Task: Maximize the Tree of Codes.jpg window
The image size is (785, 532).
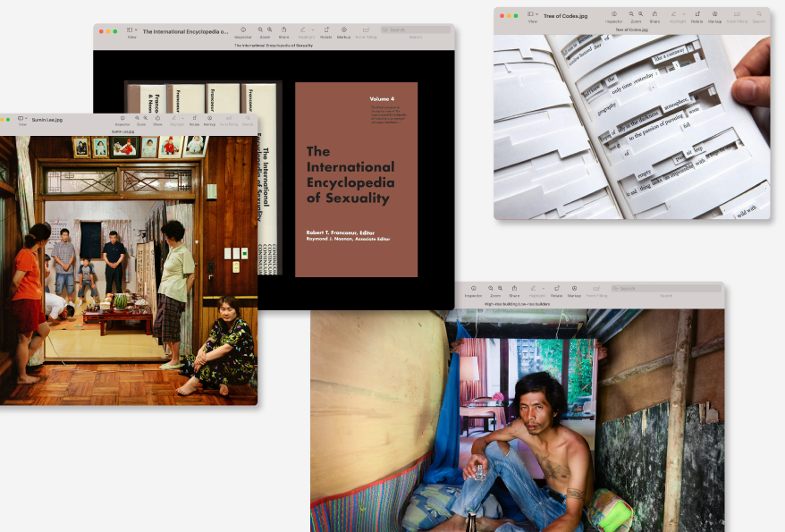Action: tap(516, 16)
